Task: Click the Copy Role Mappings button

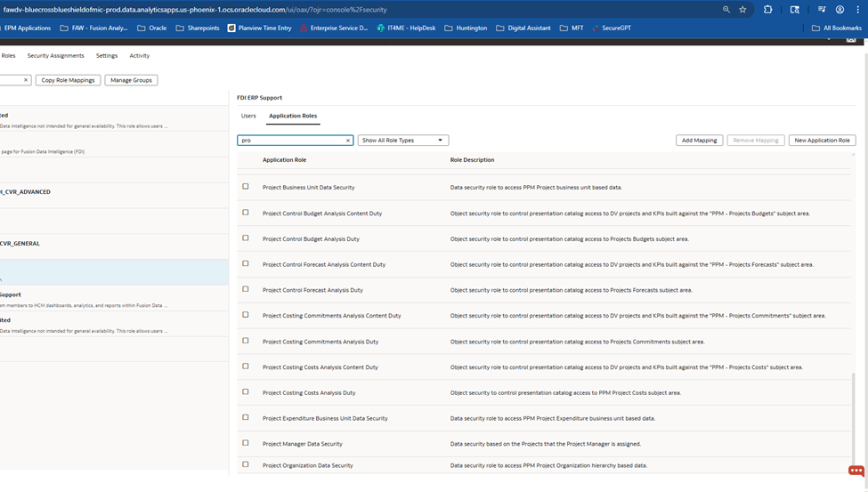Action: 68,80
